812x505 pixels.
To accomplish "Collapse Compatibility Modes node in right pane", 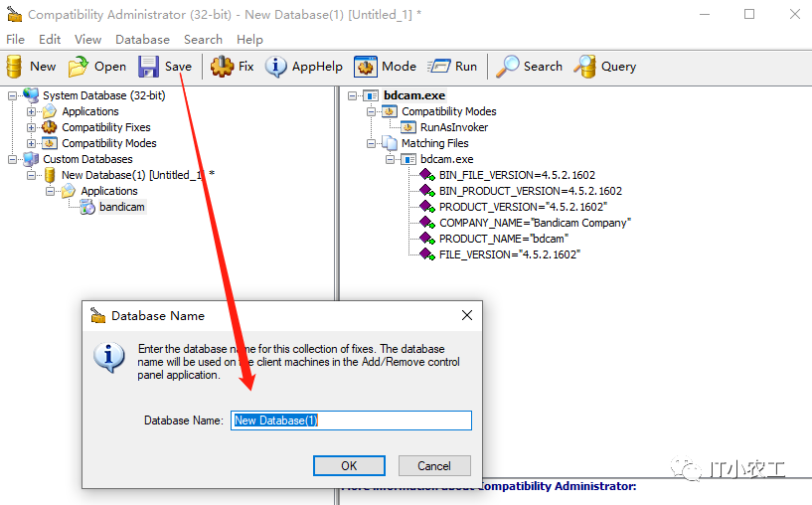I will tap(371, 112).
